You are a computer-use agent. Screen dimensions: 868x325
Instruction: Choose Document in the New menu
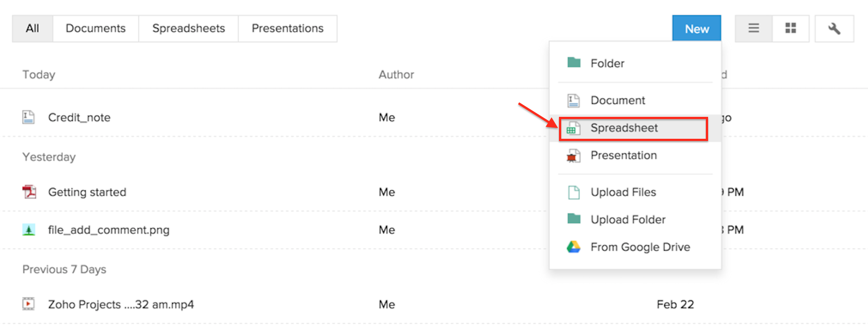[x=617, y=100]
